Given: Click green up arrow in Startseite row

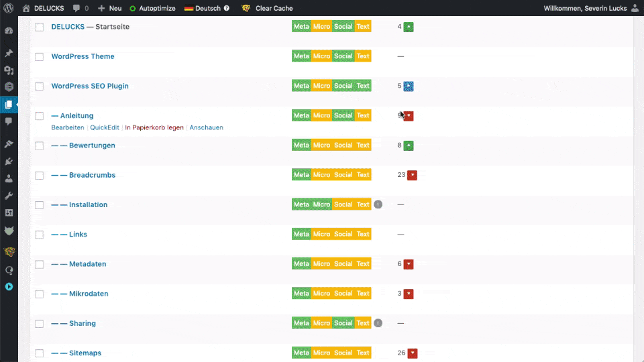Looking at the screenshot, I should click(x=409, y=27).
